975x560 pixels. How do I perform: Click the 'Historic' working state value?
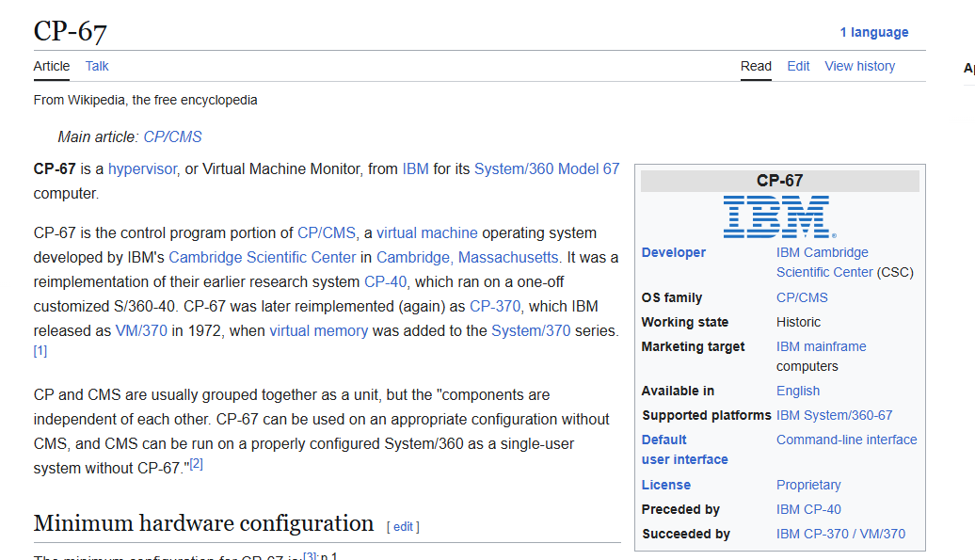[x=798, y=322]
